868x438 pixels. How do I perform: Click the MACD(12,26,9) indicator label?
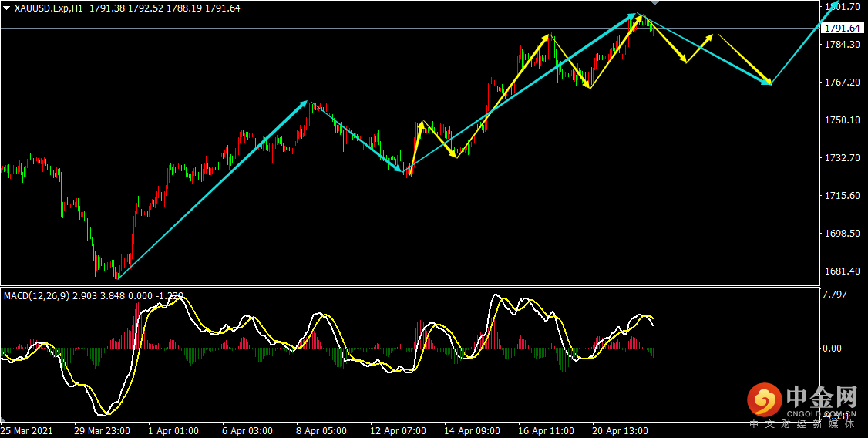pos(36,296)
